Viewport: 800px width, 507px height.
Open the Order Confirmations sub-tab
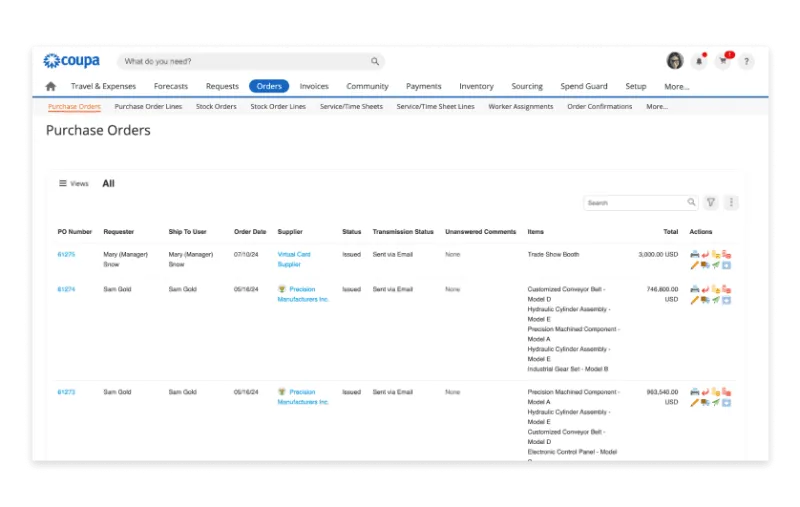tap(599, 107)
